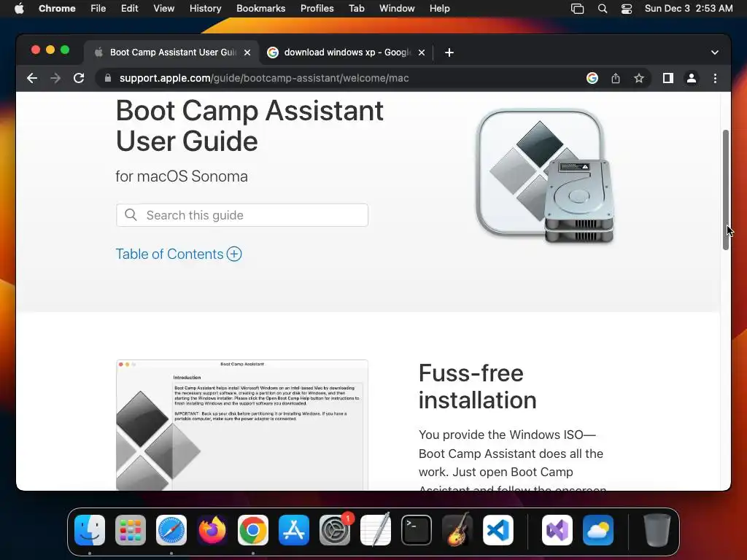Click the Google icon in the address bar
The height and width of the screenshot is (560, 747).
click(x=592, y=78)
